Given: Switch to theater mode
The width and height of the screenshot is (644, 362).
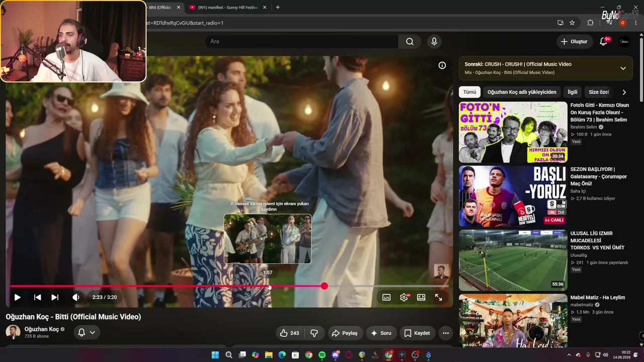Looking at the screenshot, I should 421,297.
